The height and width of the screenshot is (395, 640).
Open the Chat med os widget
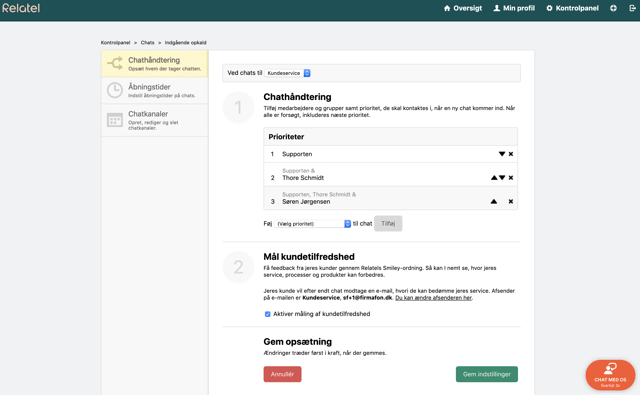(x=610, y=375)
